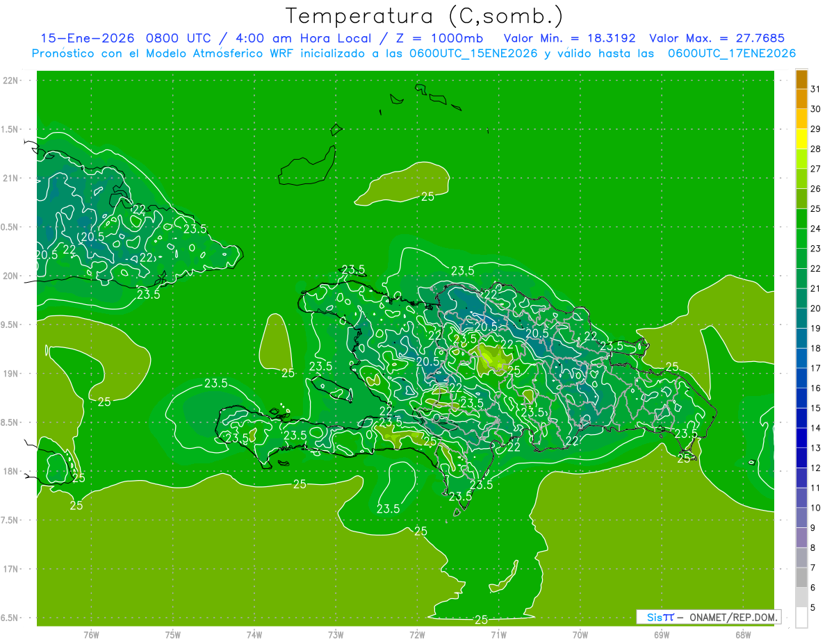The width and height of the screenshot is (834, 644).
Task: Click the '15' value on the color scale
Action: click(x=816, y=408)
